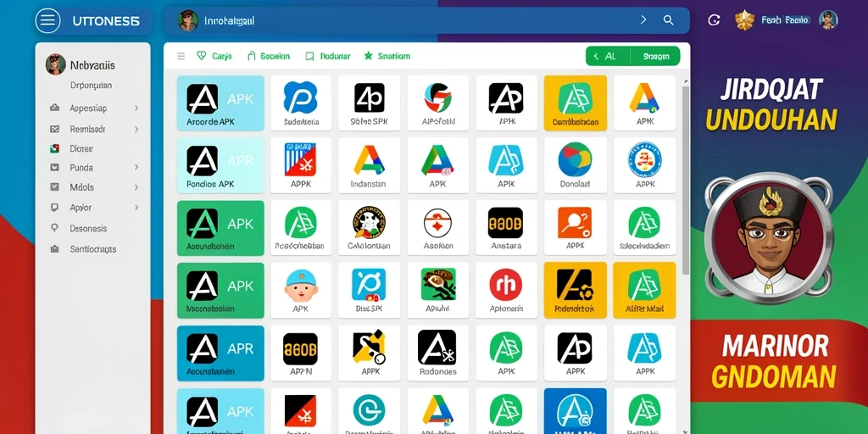Click the Nobyaatiis profile avatar in sidebar

point(55,64)
